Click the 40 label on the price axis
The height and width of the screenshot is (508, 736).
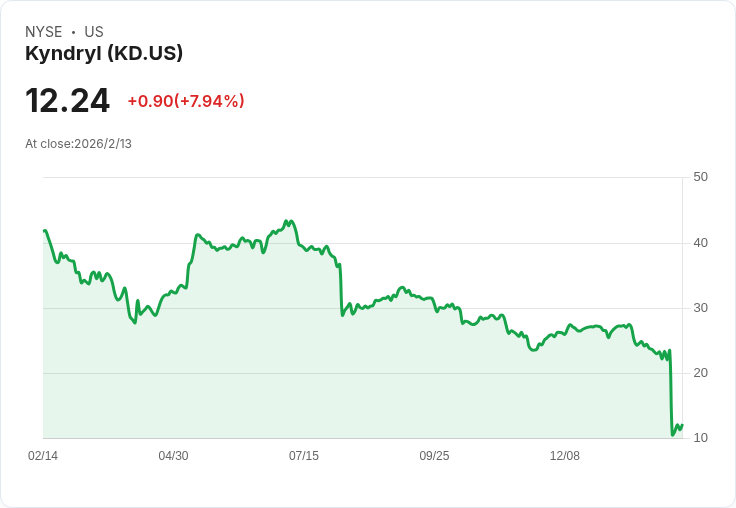click(x=700, y=243)
